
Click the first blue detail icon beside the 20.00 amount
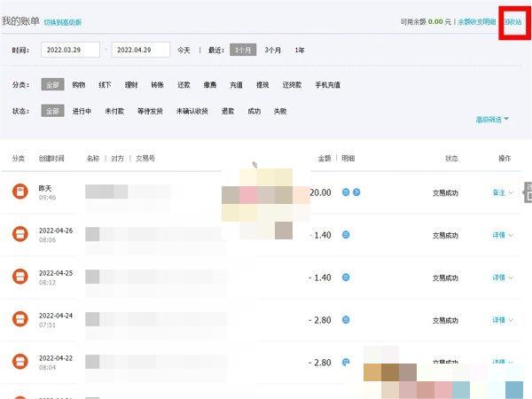coord(346,192)
